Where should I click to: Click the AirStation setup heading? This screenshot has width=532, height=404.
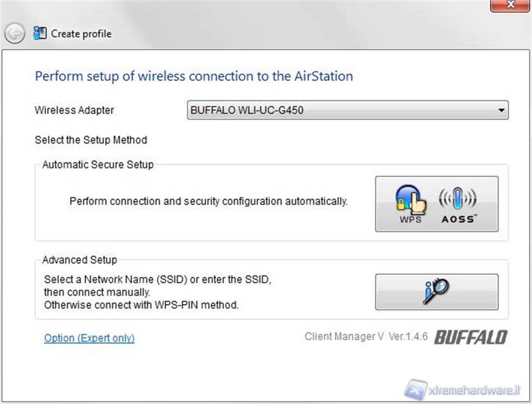194,76
